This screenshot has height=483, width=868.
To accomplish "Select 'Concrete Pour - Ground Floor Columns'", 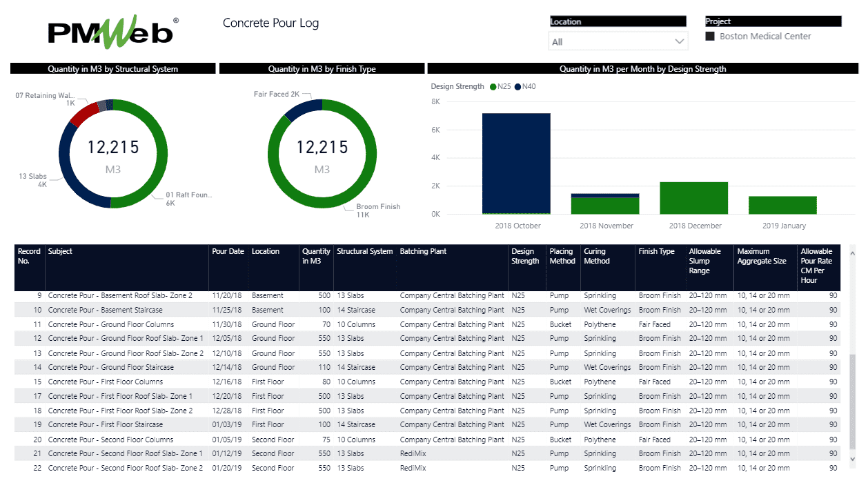I will (111, 324).
